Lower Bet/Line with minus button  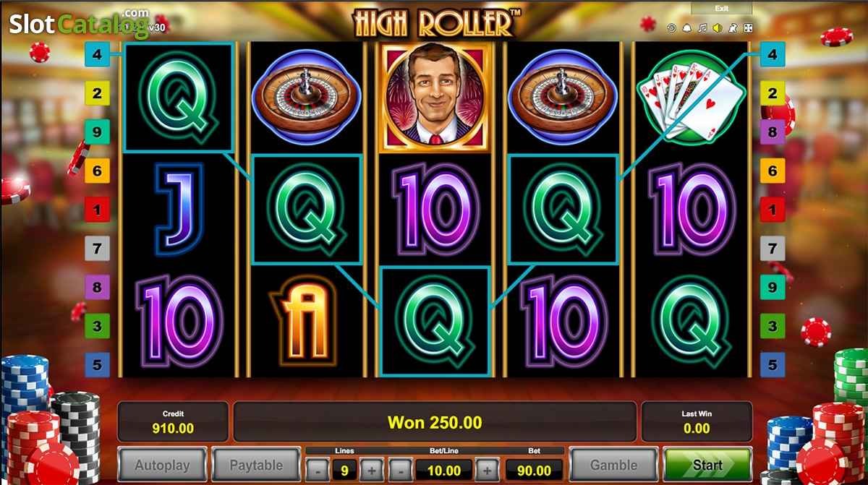(399, 470)
